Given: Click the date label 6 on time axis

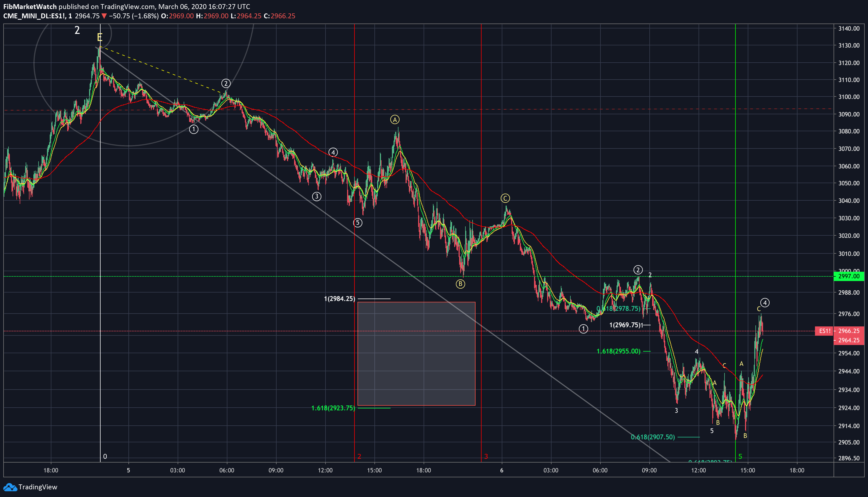Looking at the screenshot, I should (x=502, y=470).
